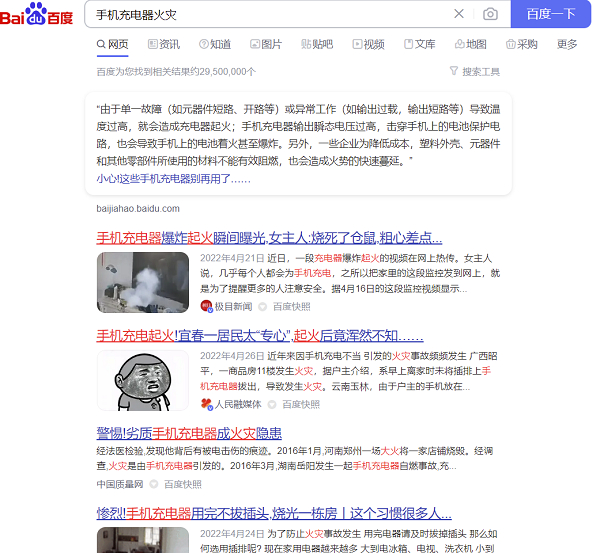Viewport: 600px width, 553px height.
Task: Switch to the 采购 tab
Action: click(522, 44)
